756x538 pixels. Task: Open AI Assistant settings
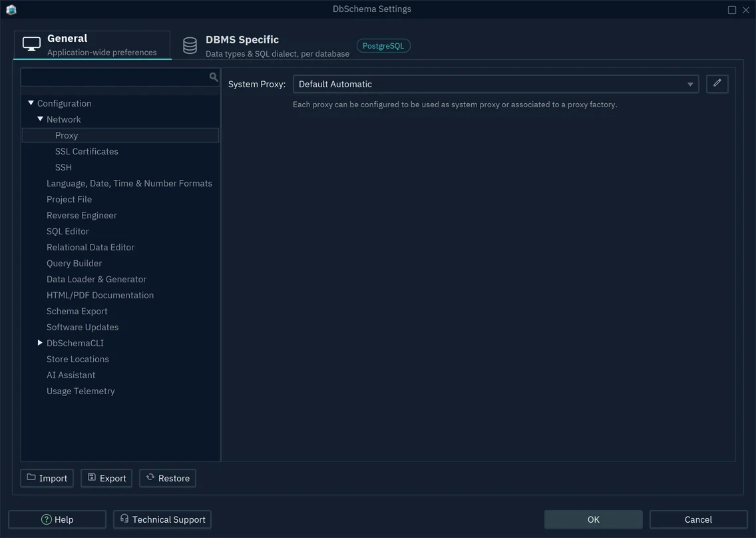(x=71, y=374)
